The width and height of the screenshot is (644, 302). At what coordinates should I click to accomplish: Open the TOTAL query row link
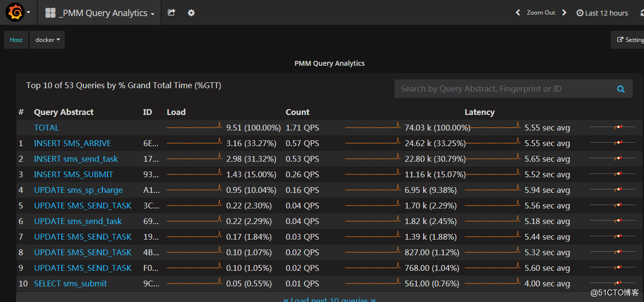(x=46, y=128)
